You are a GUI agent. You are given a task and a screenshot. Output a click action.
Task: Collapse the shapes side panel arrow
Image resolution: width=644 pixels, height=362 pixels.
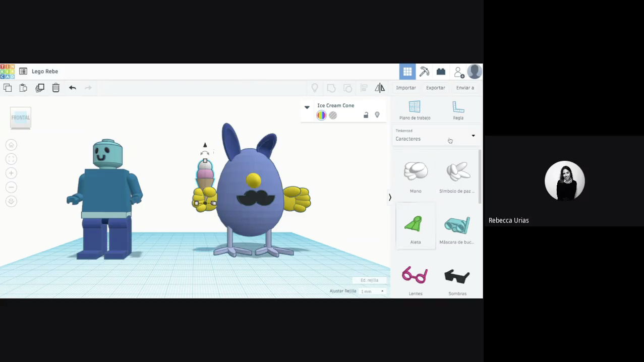pyautogui.click(x=390, y=198)
